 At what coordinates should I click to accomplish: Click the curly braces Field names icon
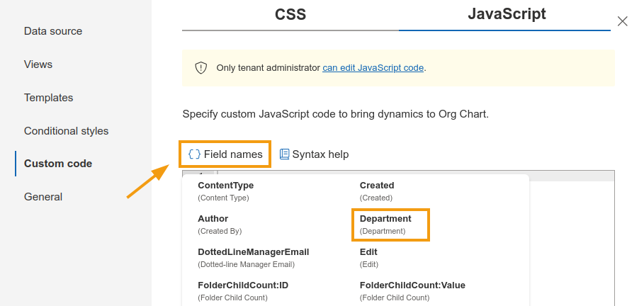pyautogui.click(x=194, y=154)
